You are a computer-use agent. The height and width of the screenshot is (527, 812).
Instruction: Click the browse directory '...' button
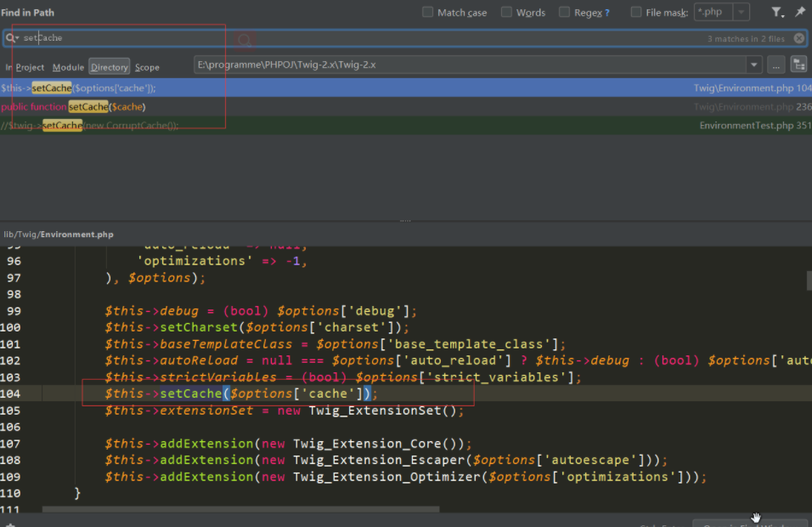click(x=775, y=65)
